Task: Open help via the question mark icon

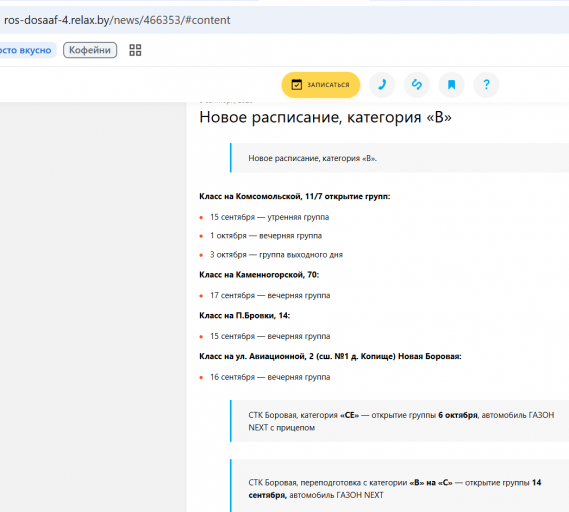Action: 486,85
